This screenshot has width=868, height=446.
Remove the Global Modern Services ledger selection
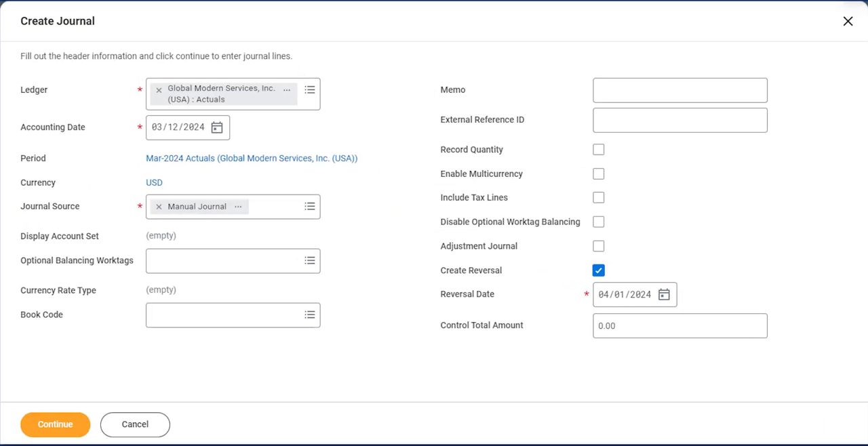pyautogui.click(x=159, y=90)
